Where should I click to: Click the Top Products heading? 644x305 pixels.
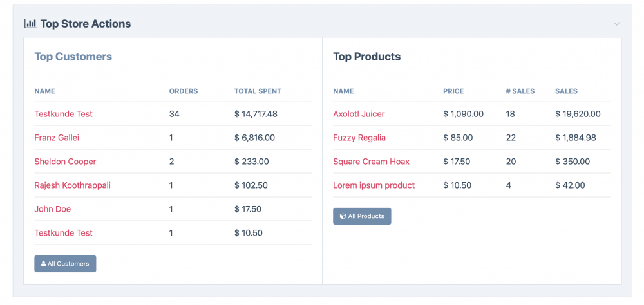(366, 57)
